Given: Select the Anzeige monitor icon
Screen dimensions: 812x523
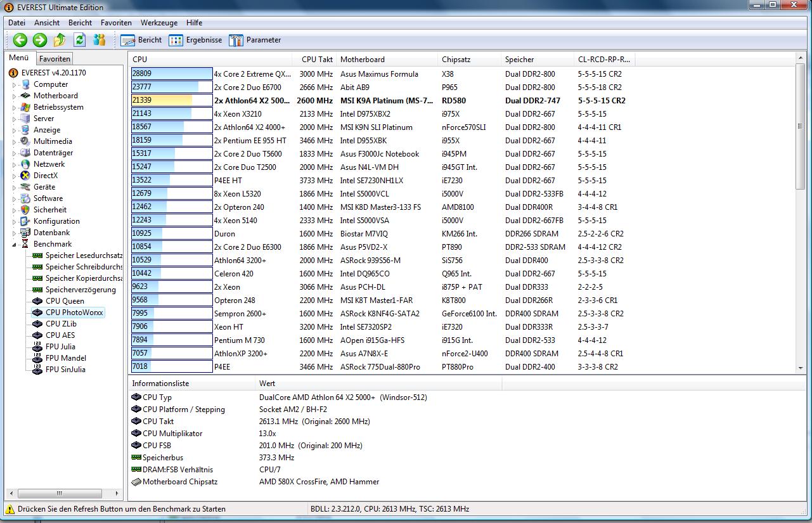Looking at the screenshot, I should pos(25,130).
